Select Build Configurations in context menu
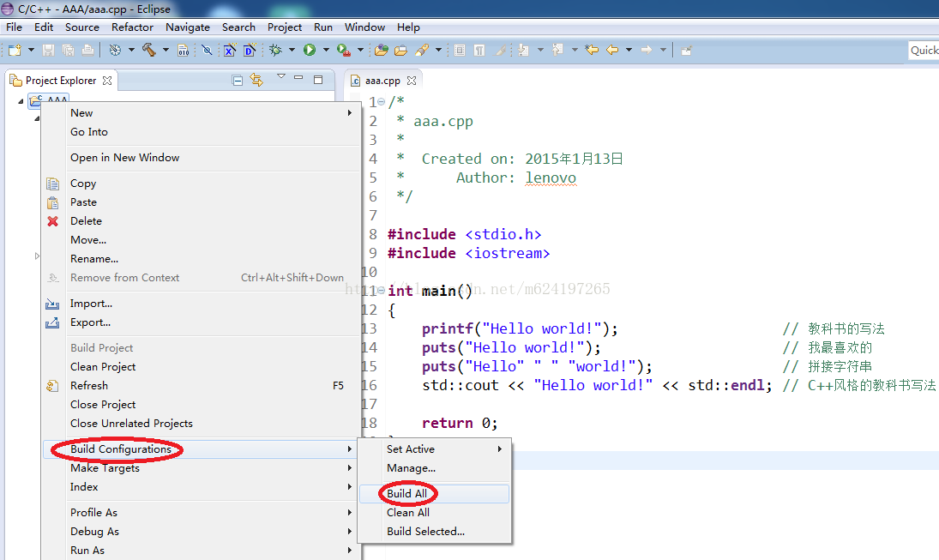 202,449
